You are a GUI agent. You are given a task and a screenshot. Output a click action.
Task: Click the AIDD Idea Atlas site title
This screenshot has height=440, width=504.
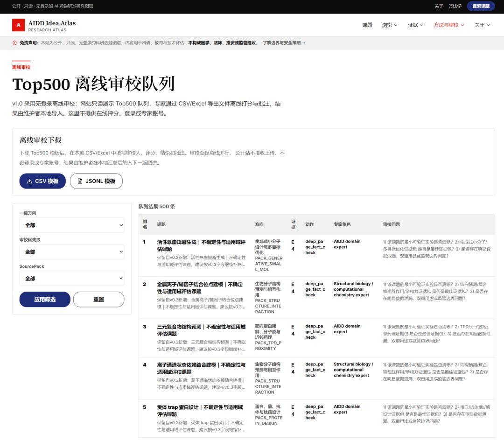(x=52, y=23)
